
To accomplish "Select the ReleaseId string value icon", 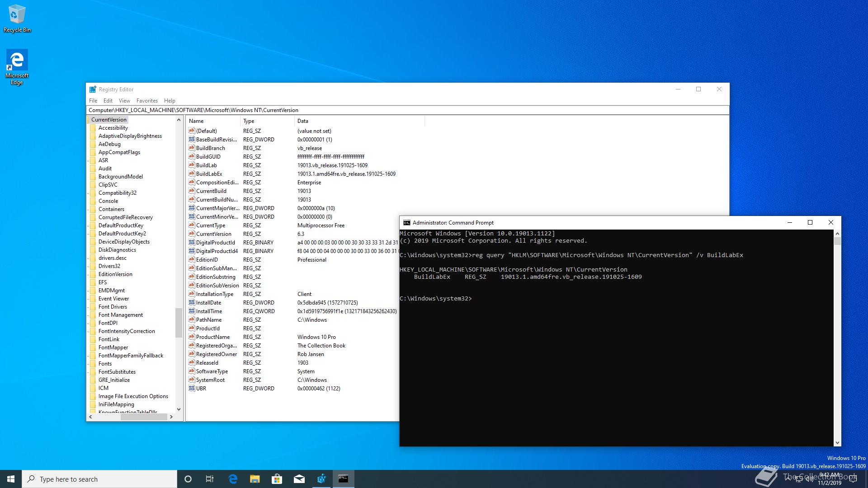I will tap(192, 363).
